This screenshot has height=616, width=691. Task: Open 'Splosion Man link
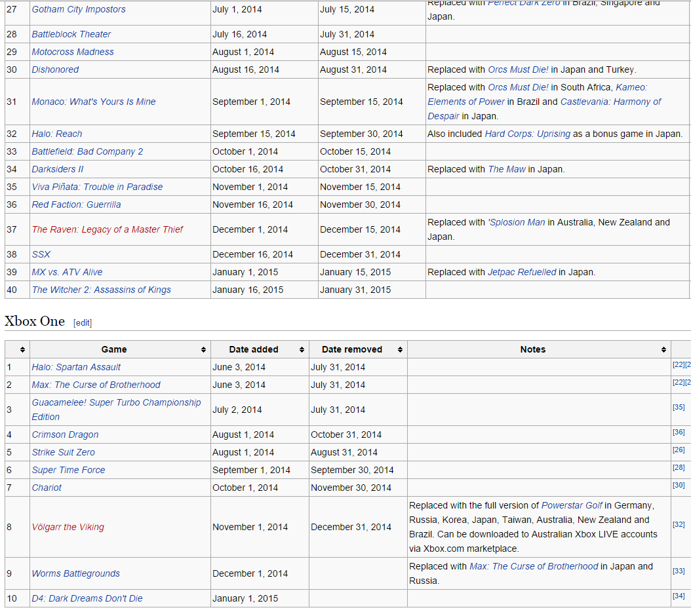pyautogui.click(x=517, y=222)
